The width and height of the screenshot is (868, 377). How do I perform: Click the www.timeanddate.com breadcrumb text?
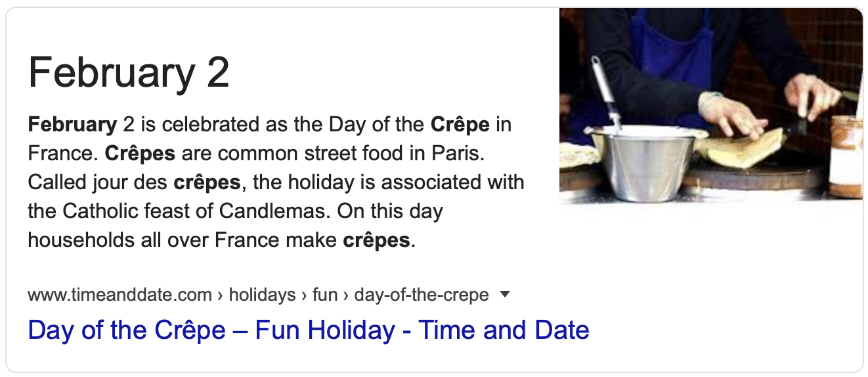tap(119, 295)
